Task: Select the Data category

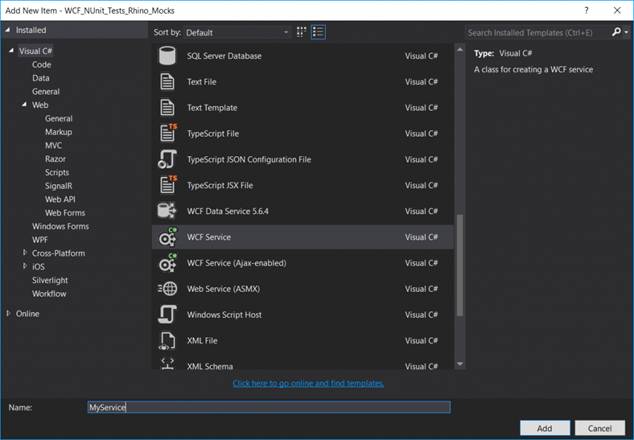Action: 41,78
